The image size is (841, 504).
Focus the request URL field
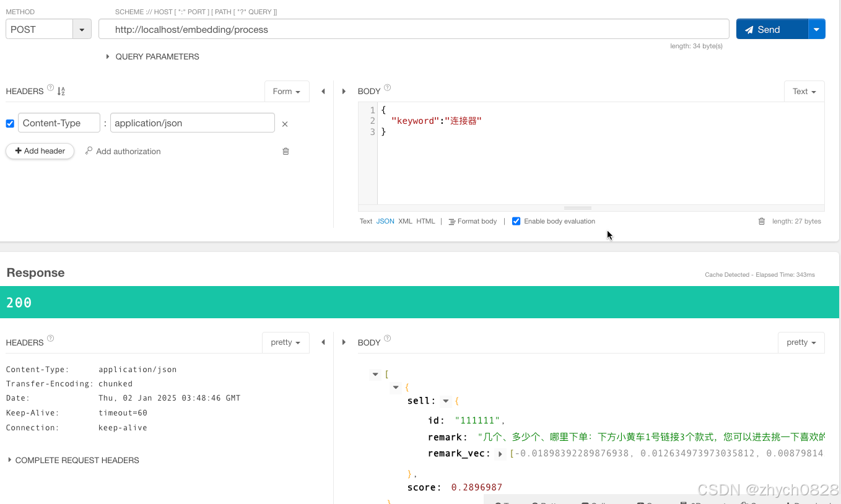[414, 29]
